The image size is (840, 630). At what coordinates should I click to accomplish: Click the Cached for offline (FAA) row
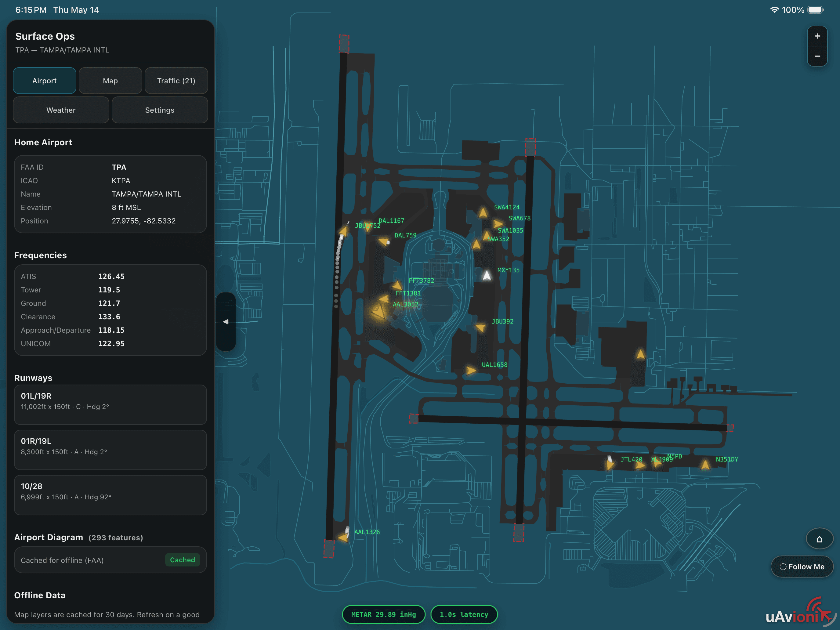point(110,560)
